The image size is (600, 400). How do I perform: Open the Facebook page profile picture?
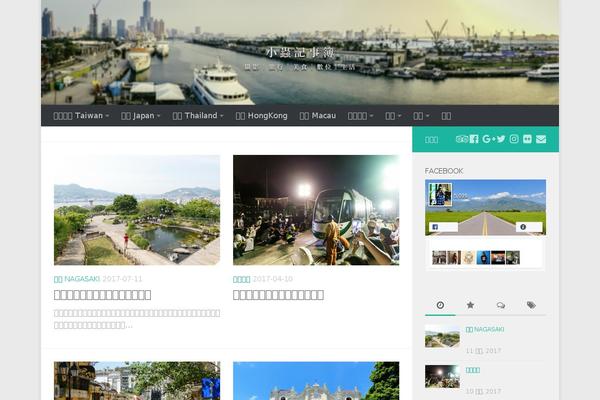point(440,194)
